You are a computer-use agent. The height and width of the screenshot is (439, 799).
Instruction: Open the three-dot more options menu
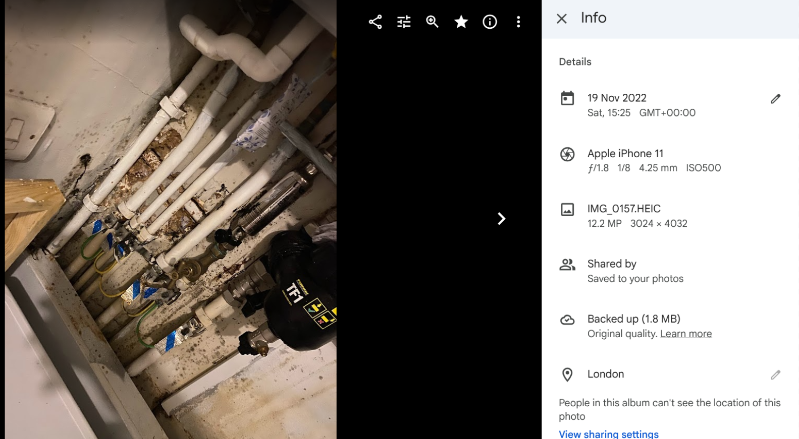tap(518, 22)
